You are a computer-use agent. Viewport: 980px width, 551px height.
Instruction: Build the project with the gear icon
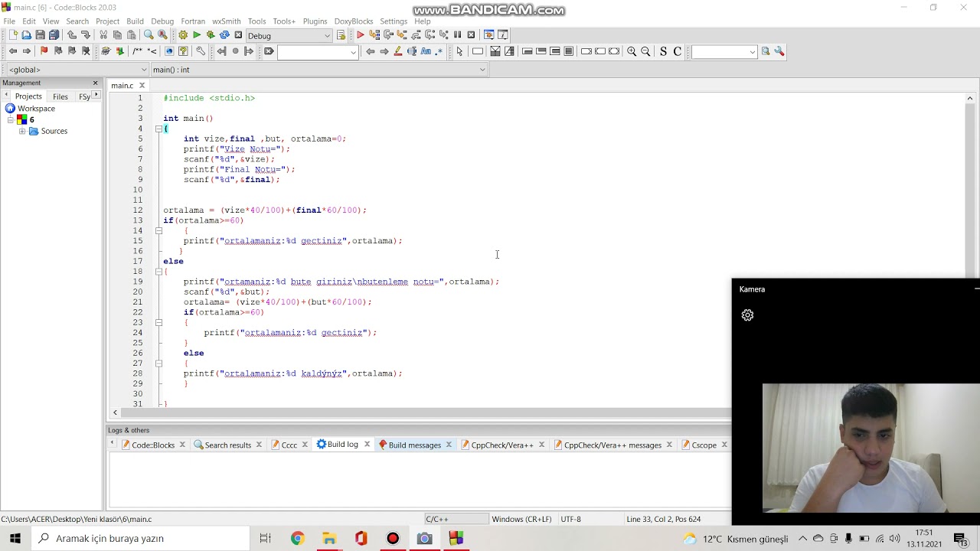pos(183,35)
